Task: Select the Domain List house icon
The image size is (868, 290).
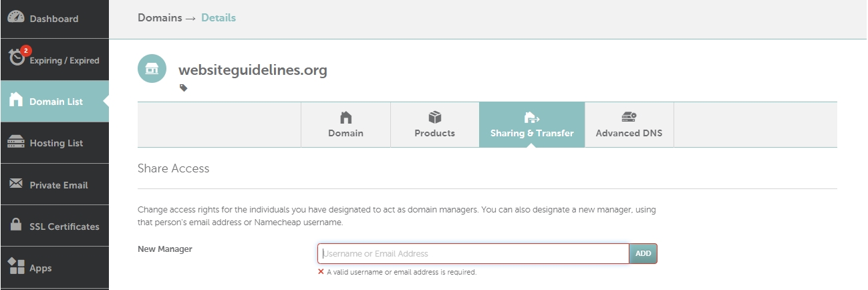Action: click(16, 101)
